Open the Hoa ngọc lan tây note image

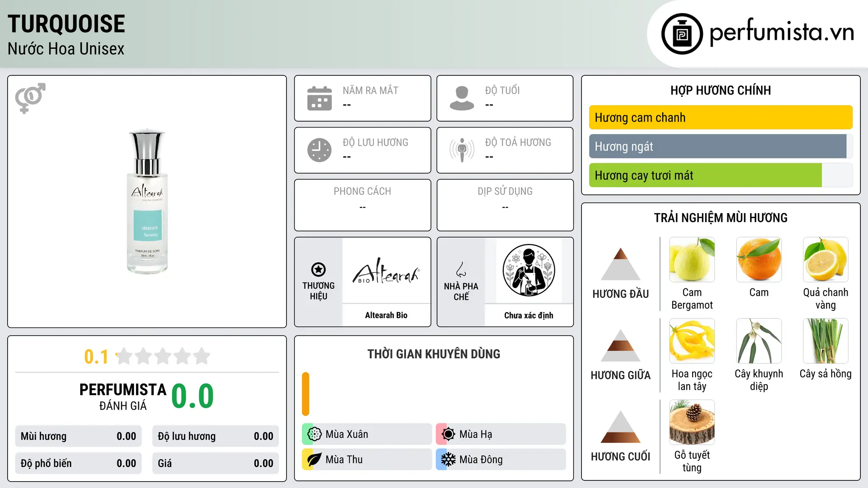pos(692,341)
